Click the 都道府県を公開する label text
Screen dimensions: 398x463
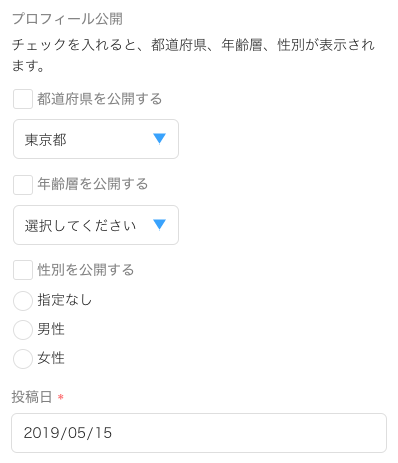[x=99, y=99]
